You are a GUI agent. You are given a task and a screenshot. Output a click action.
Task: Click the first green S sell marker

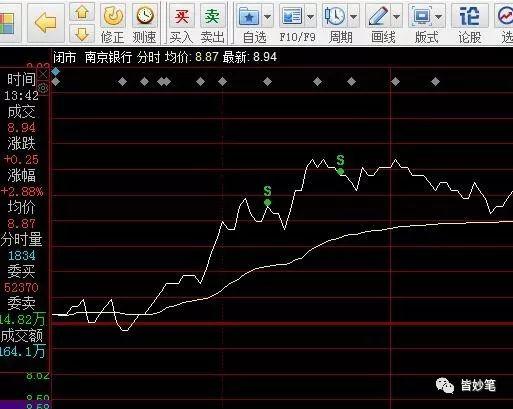point(267,196)
